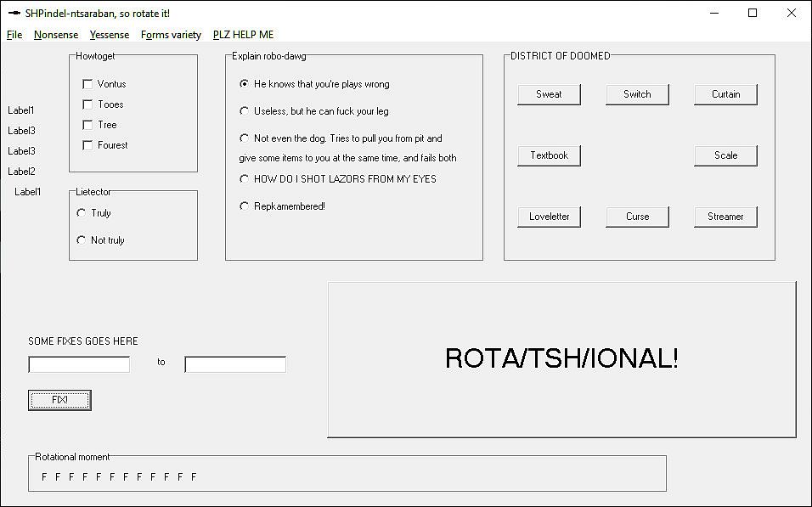Open the Yessense menu
This screenshot has height=507, width=812.
click(x=110, y=35)
